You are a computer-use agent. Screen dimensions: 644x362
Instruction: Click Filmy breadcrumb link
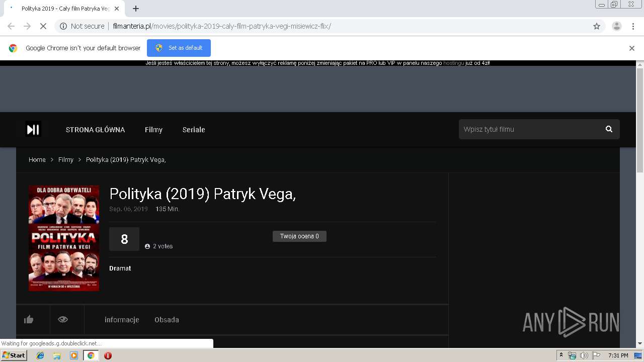tap(66, 159)
